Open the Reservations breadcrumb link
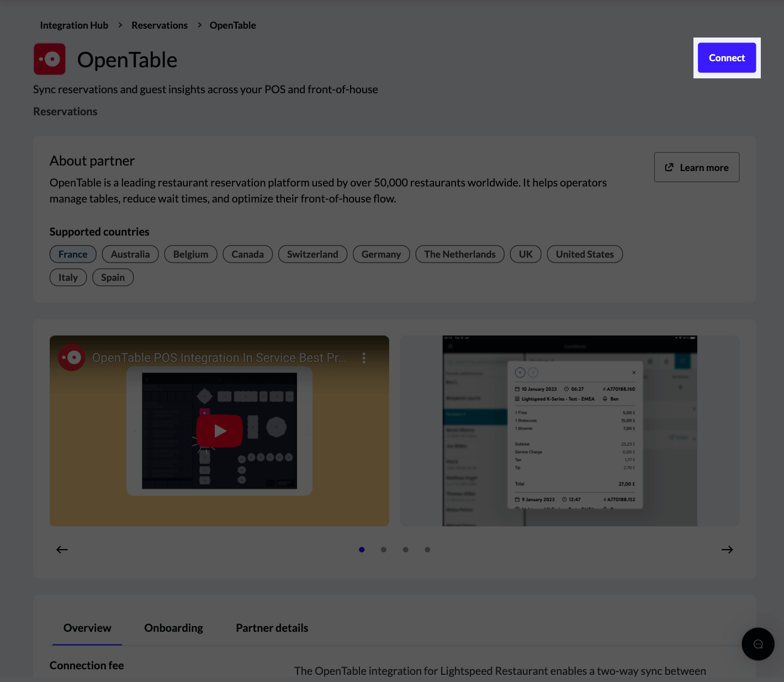This screenshot has height=682, width=784. coord(159,25)
